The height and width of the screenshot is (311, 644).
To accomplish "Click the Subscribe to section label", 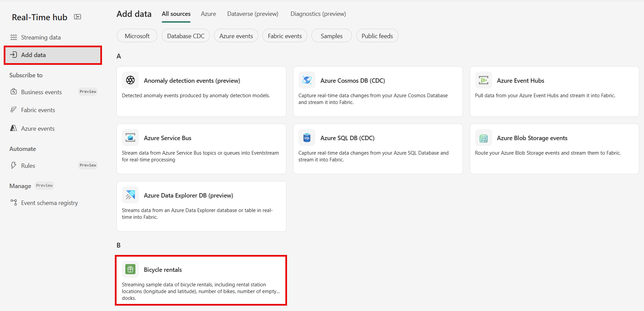I will click(26, 75).
